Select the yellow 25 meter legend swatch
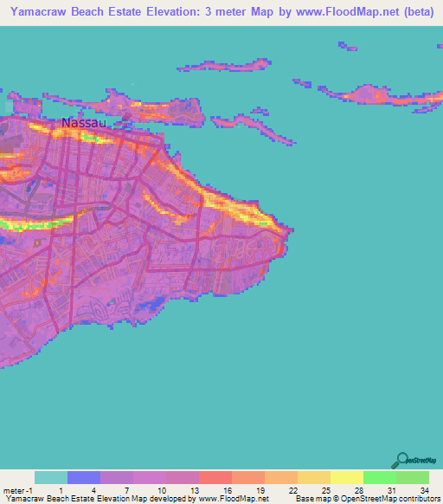443x504 pixels. (x=347, y=478)
